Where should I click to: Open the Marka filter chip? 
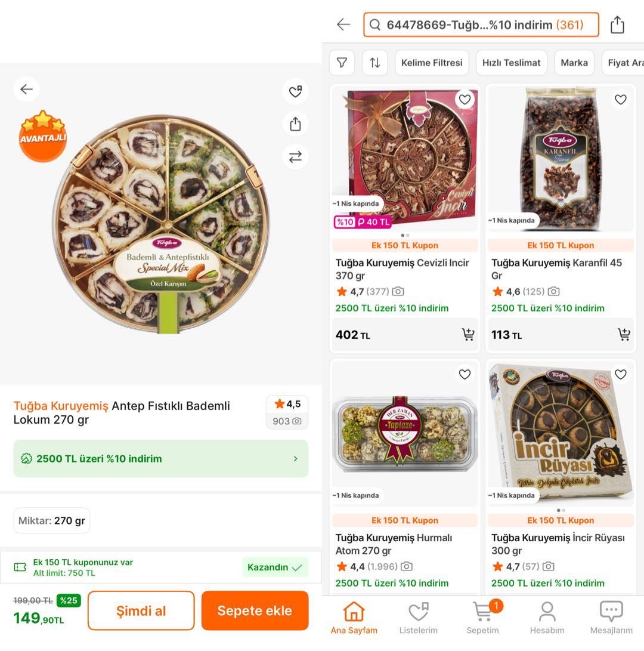tap(574, 63)
